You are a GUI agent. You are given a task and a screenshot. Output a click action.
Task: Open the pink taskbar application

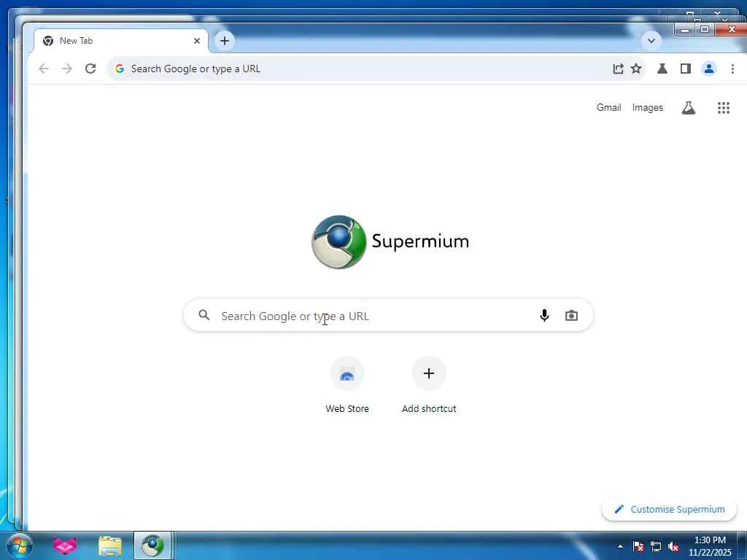[65, 545]
